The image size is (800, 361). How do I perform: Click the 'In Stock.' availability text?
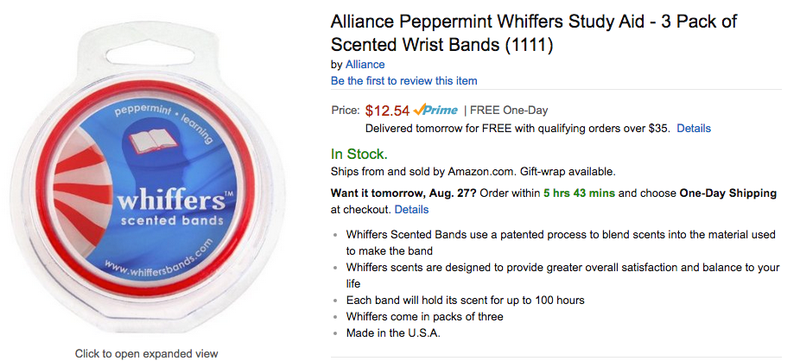point(359,154)
